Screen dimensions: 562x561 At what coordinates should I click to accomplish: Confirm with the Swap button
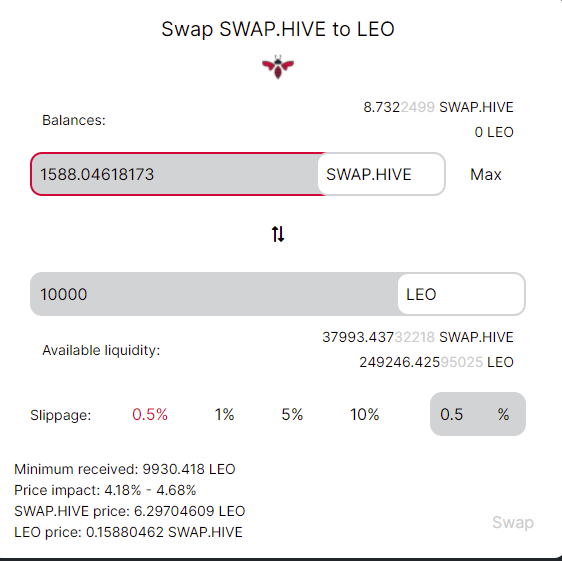coord(513,522)
